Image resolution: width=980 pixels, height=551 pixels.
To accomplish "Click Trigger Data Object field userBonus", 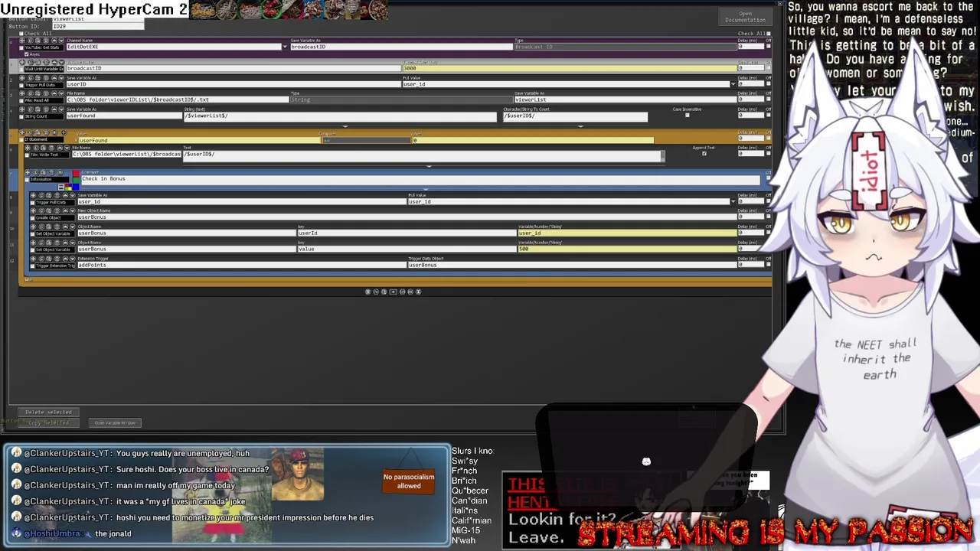I will pyautogui.click(x=571, y=265).
